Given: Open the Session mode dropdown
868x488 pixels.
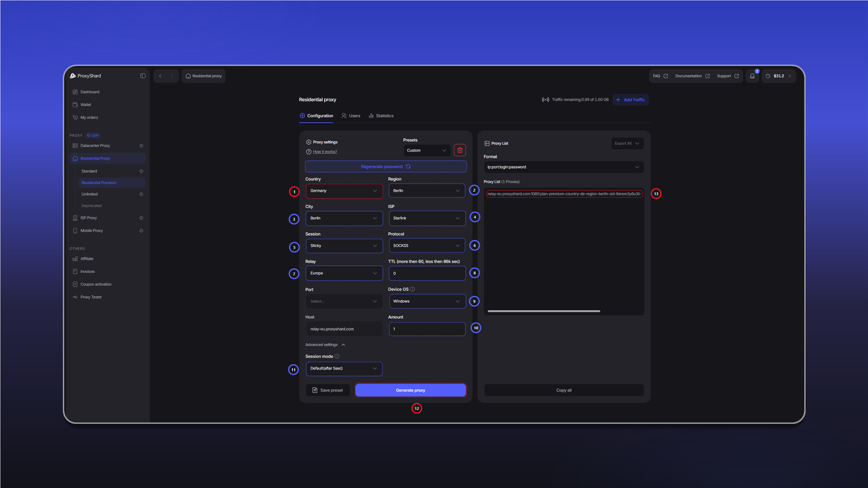Looking at the screenshot, I should click(x=344, y=369).
